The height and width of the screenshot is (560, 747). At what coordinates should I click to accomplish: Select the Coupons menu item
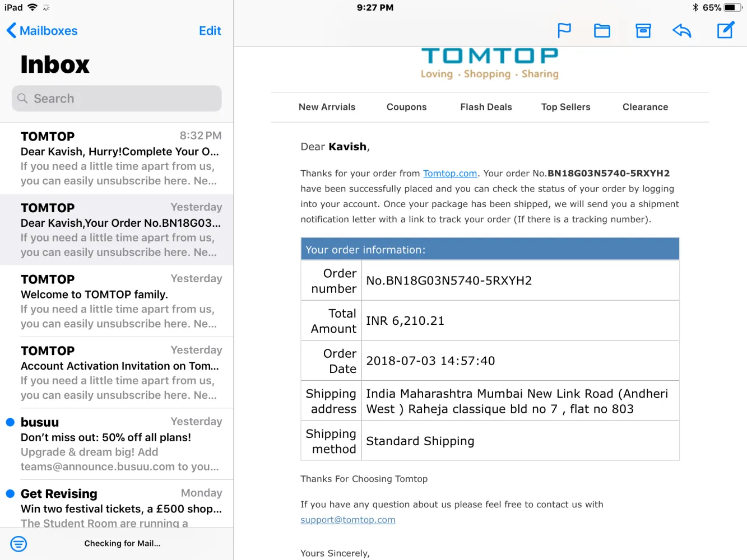coord(406,107)
